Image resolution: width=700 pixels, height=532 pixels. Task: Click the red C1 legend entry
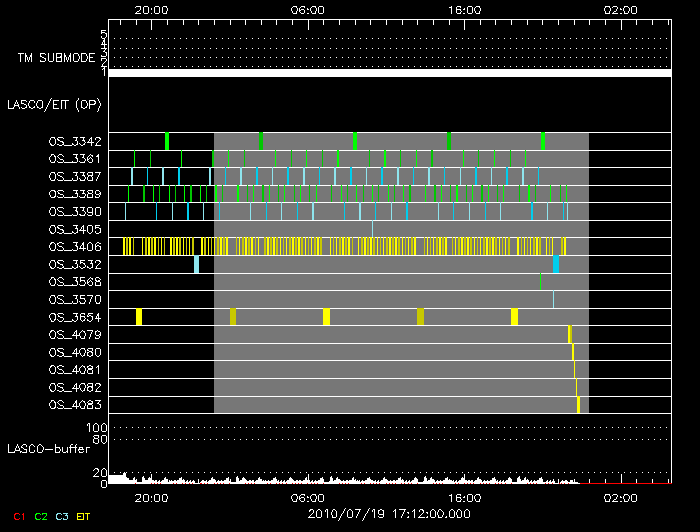pyautogui.click(x=18, y=516)
